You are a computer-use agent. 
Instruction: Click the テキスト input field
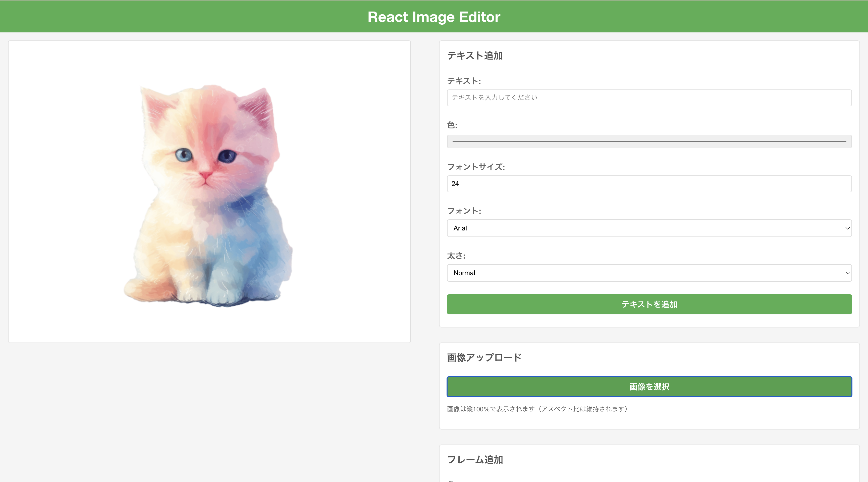click(649, 98)
